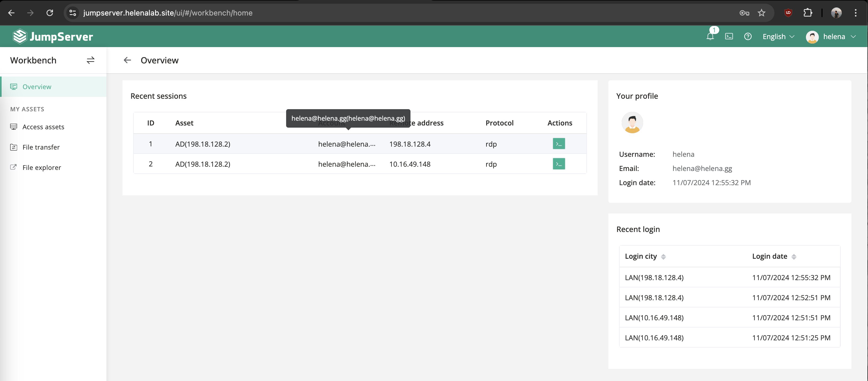This screenshot has height=381, width=868.
Task: Sort by Login date column
Action: pos(794,257)
